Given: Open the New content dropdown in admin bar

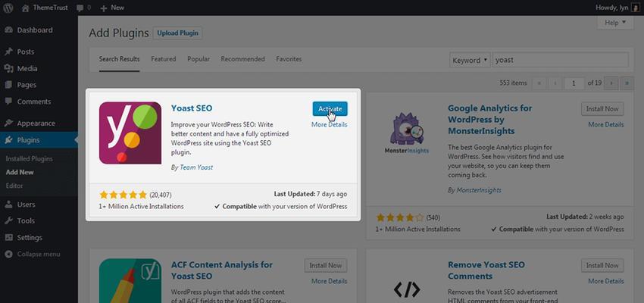Looking at the screenshot, I should pos(111,8).
